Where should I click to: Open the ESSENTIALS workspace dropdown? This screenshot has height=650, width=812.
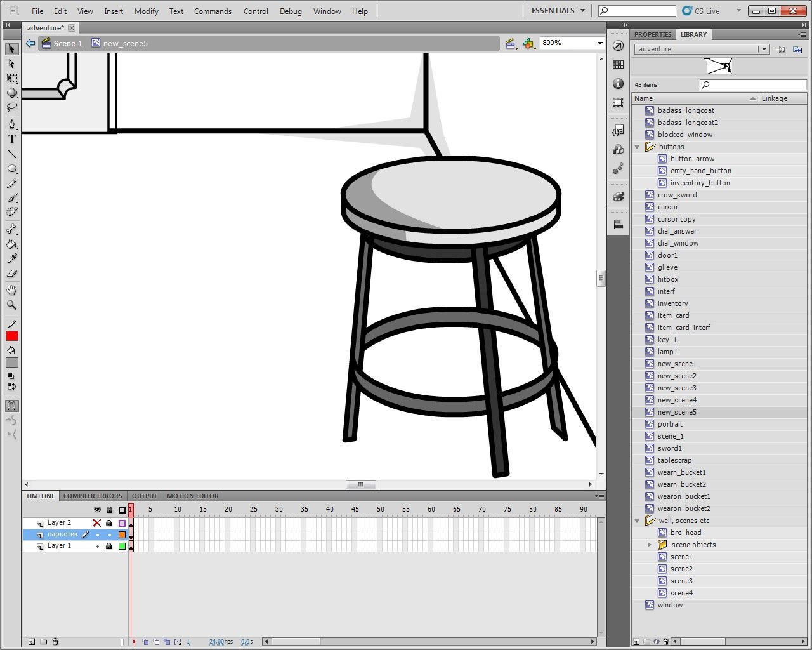(x=558, y=11)
